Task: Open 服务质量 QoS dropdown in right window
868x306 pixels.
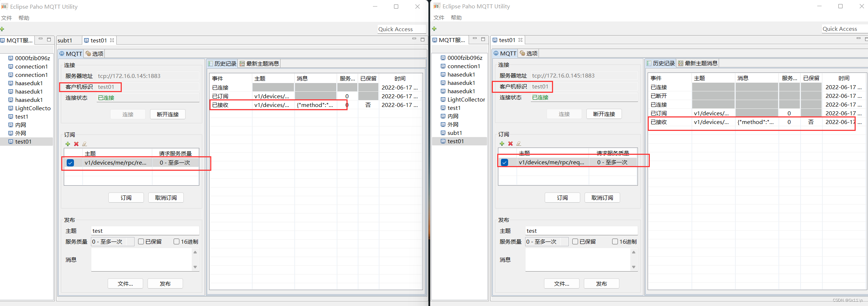Action: [547, 241]
